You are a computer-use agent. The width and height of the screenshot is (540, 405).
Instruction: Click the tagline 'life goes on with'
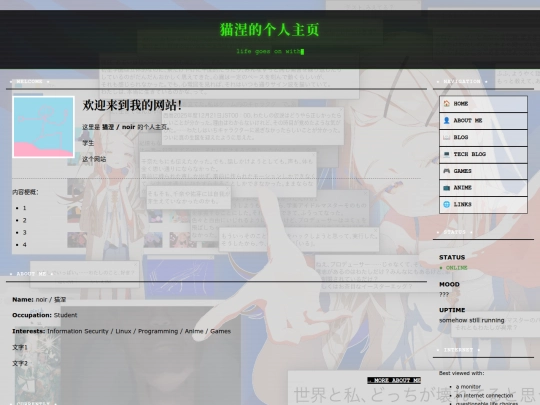tap(270, 51)
